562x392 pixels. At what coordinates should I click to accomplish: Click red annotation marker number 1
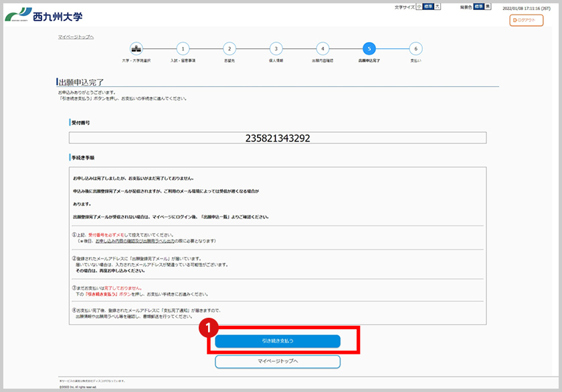coord(211,328)
